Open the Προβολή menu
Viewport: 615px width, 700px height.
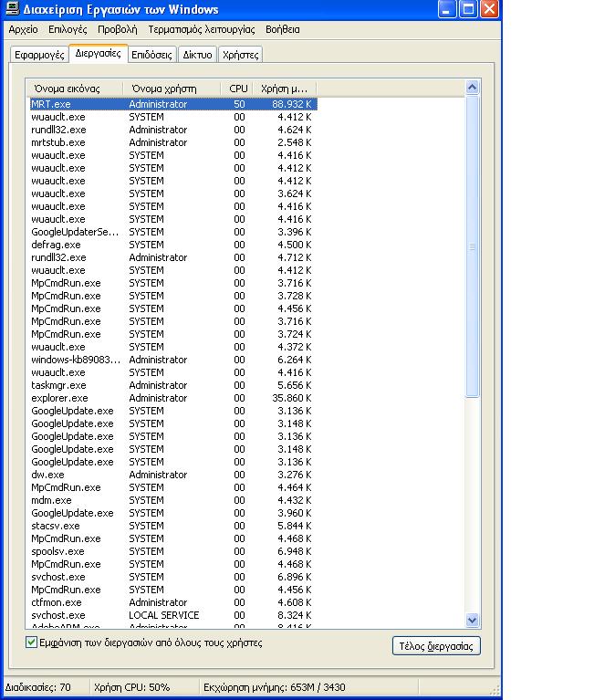coord(118,29)
